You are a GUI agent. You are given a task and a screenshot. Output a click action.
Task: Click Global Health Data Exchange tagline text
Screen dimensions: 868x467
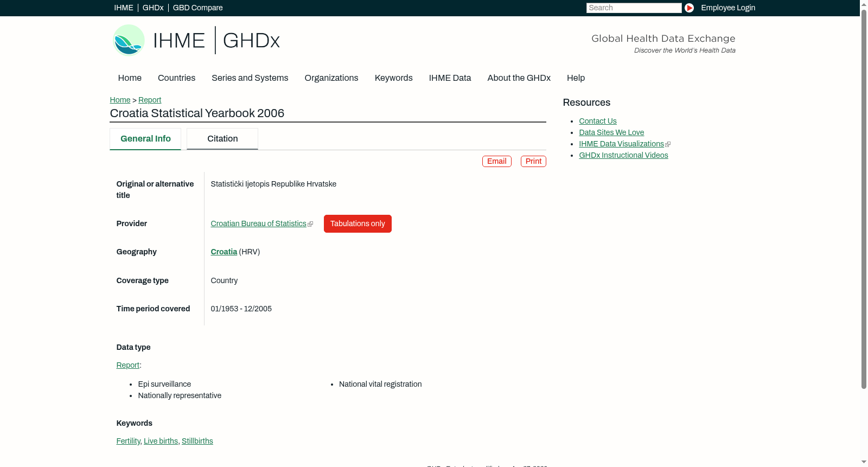[x=663, y=39]
